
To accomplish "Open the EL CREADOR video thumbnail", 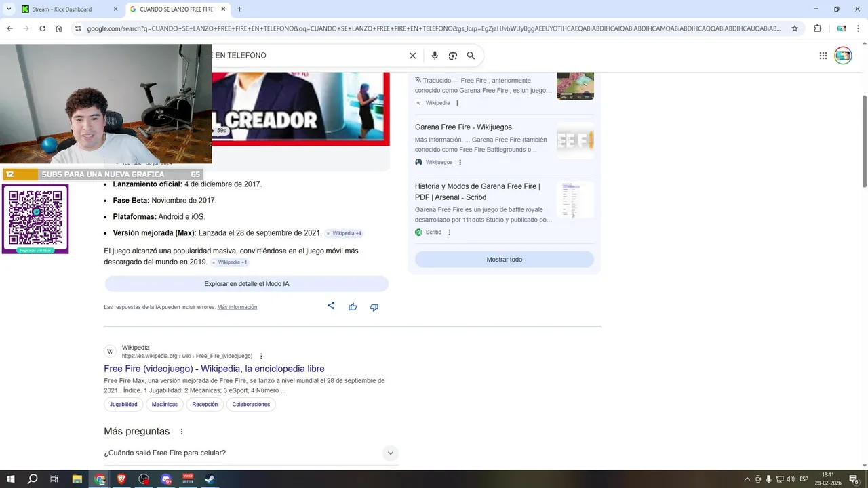I will tap(301, 108).
